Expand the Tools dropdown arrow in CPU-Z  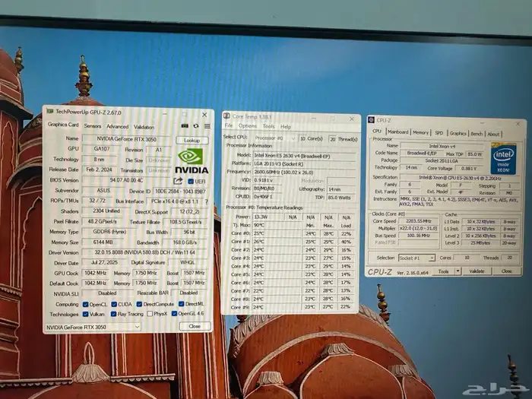coord(458,271)
